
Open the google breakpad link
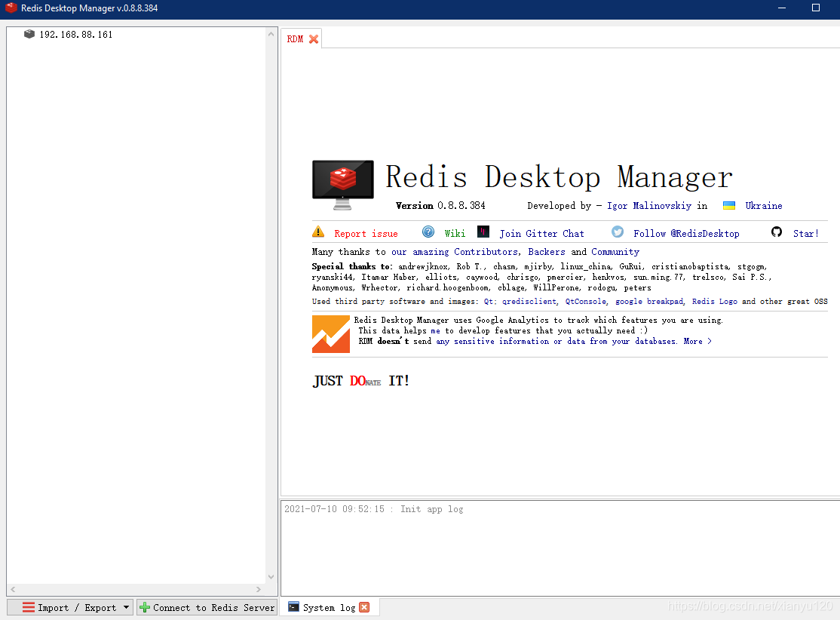648,302
